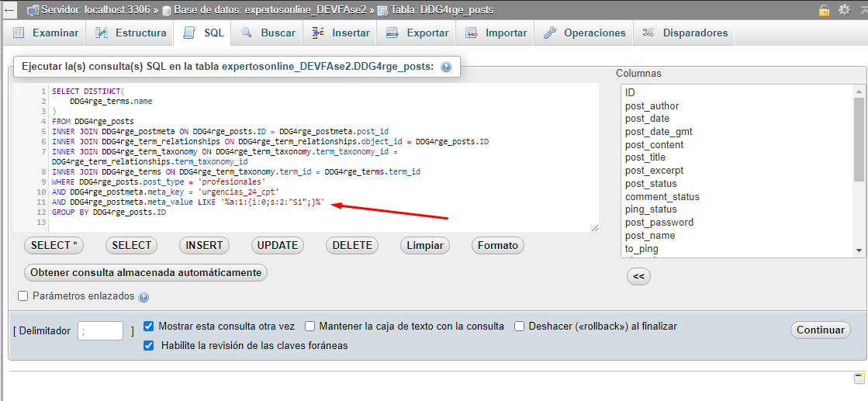This screenshot has width=868, height=401.
Task: Uncheck Mostrar esta consulta otra vez
Action: point(148,327)
